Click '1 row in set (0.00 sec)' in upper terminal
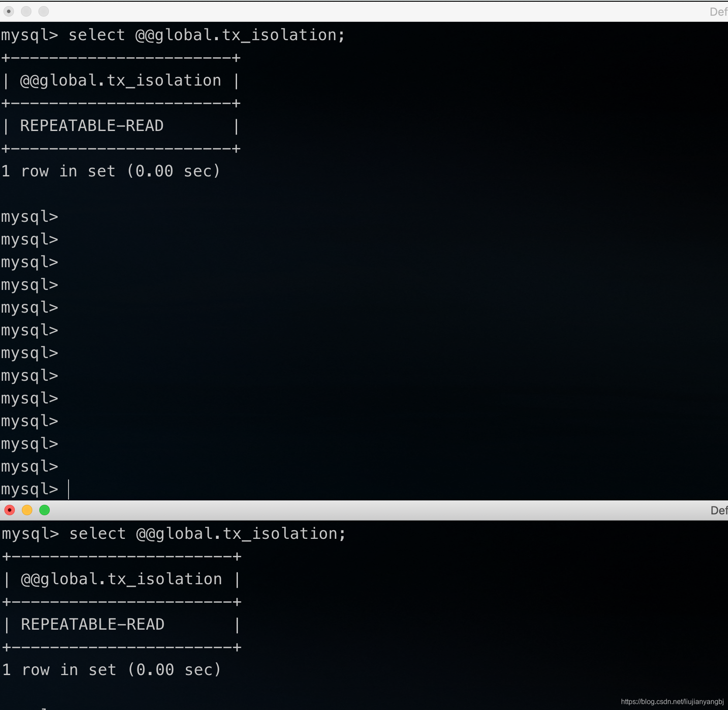The height and width of the screenshot is (710, 728). point(111,171)
